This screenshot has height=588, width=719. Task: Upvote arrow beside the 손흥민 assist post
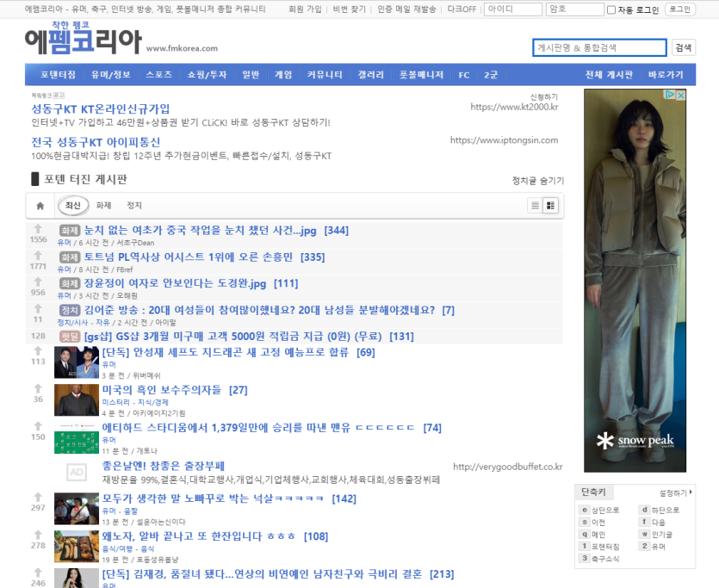(x=38, y=256)
